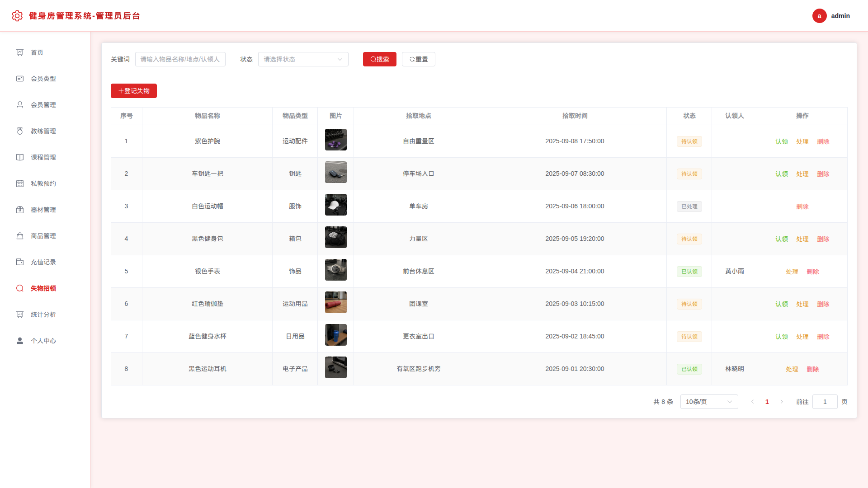The width and height of the screenshot is (868, 488).
Task: Open the 会员类型 menu item
Action: click(45, 79)
